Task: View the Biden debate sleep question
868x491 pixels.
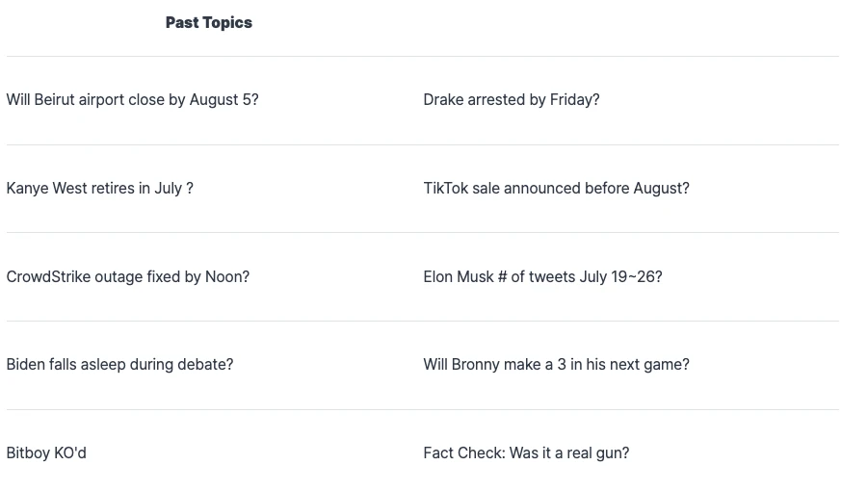Action: point(119,365)
